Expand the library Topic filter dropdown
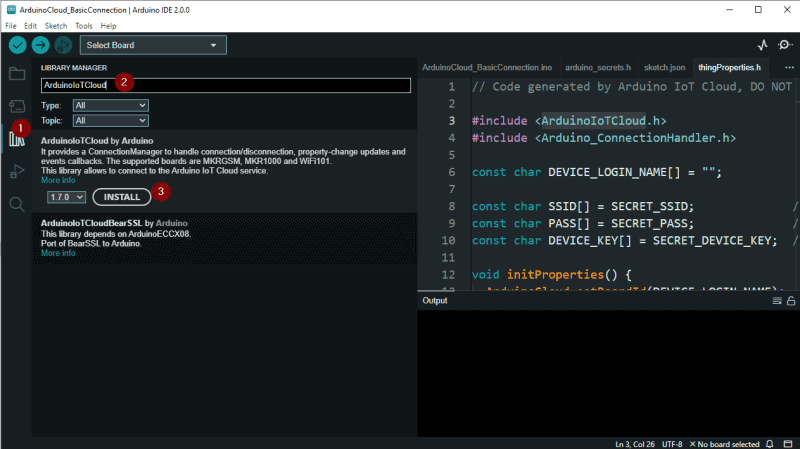The image size is (800, 449). 110,120
